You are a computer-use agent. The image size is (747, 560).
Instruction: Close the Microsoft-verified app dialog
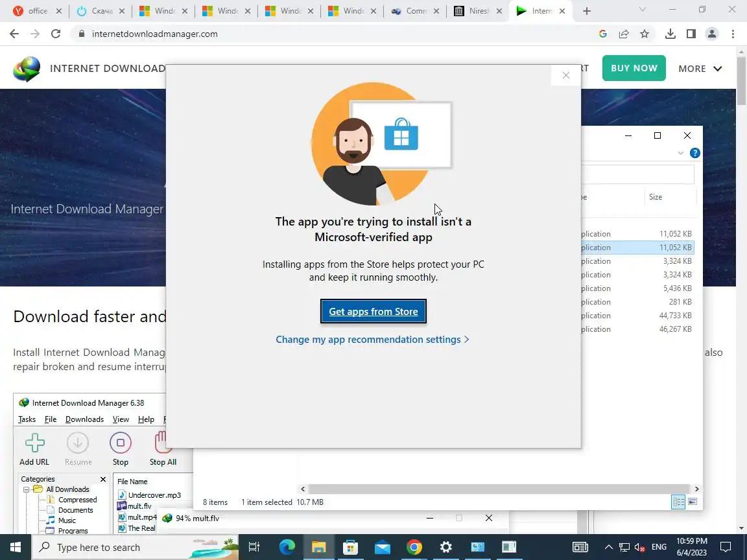565,75
